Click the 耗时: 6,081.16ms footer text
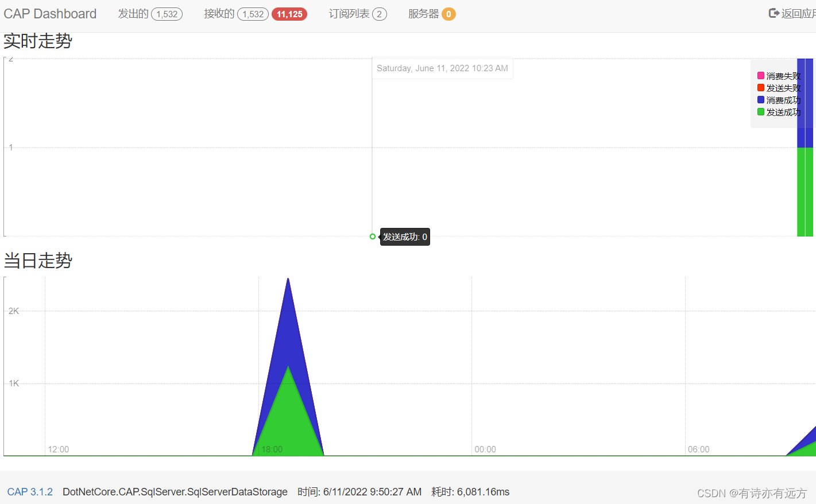Screen dimensions: 816x504 [470, 492]
